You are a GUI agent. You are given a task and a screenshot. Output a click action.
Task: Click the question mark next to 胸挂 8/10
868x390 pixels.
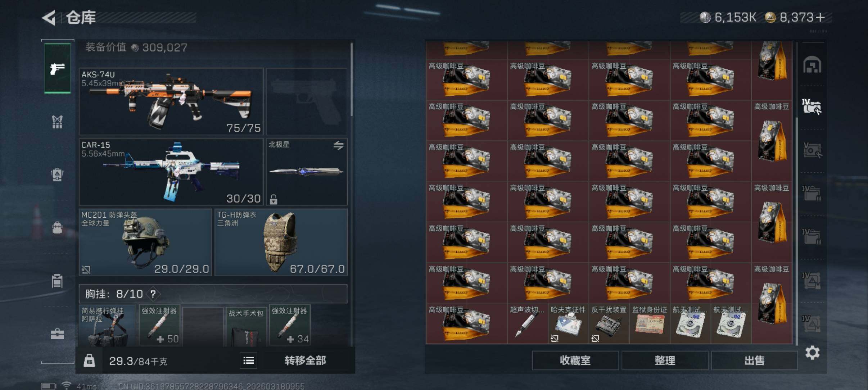pyautogui.click(x=153, y=294)
